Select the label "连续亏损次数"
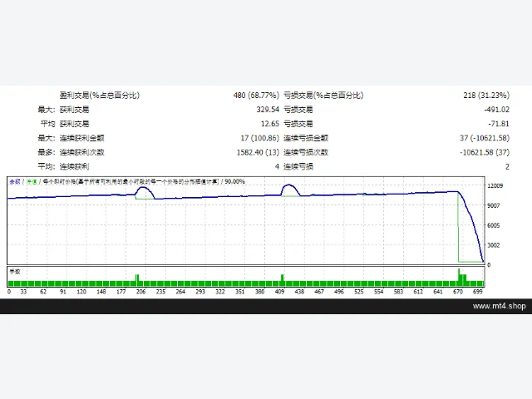Viewport: 532px width, 399px height. coord(306,152)
